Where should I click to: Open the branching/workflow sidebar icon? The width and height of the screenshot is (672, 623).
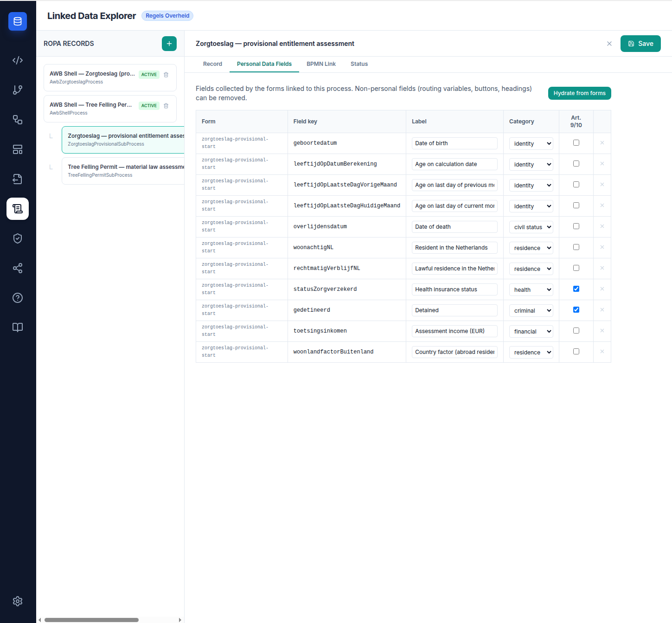18,90
